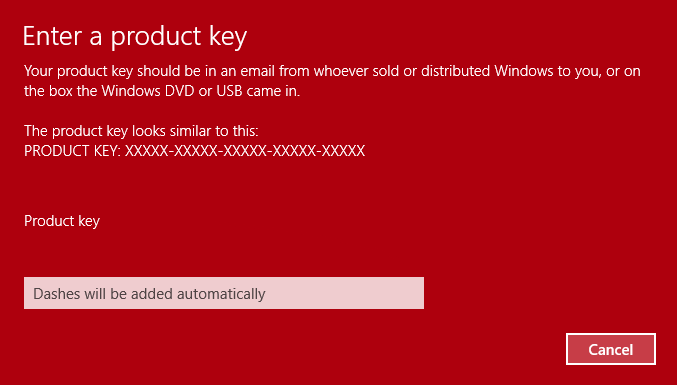Select the 'Product key' field label

click(x=62, y=221)
